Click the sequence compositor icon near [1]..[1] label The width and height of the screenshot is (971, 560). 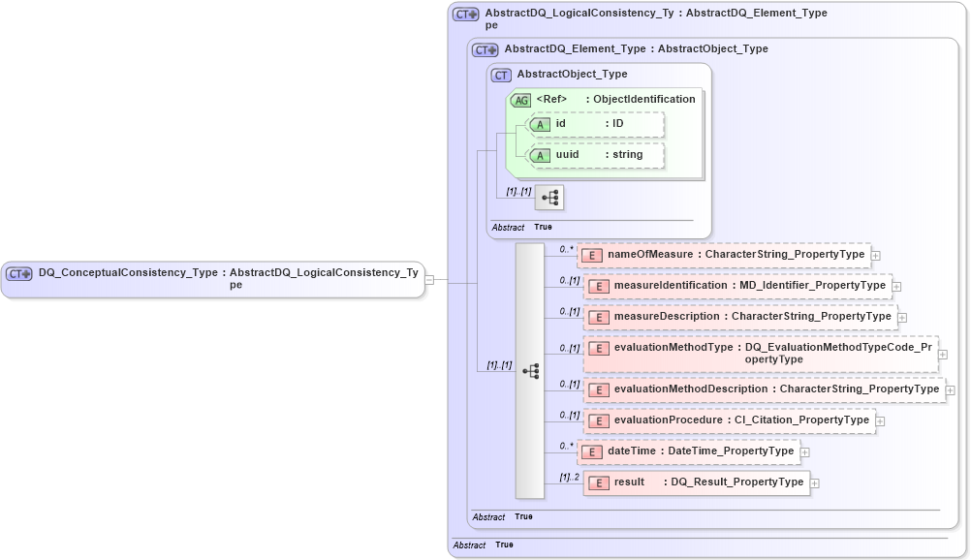coord(530,370)
